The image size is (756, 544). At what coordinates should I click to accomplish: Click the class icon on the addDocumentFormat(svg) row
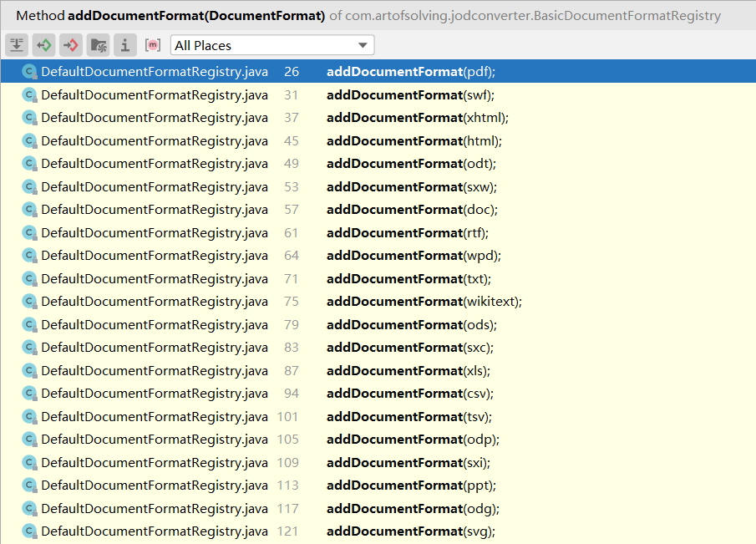click(30, 531)
